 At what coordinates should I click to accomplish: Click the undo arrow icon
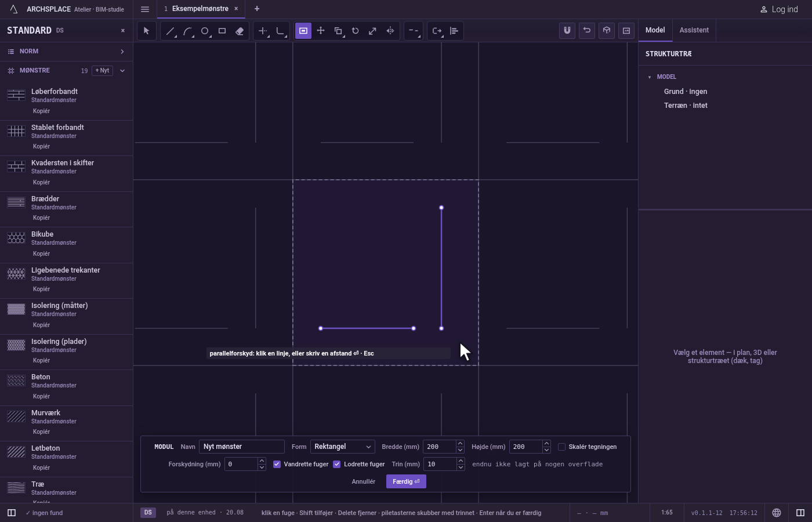click(587, 31)
